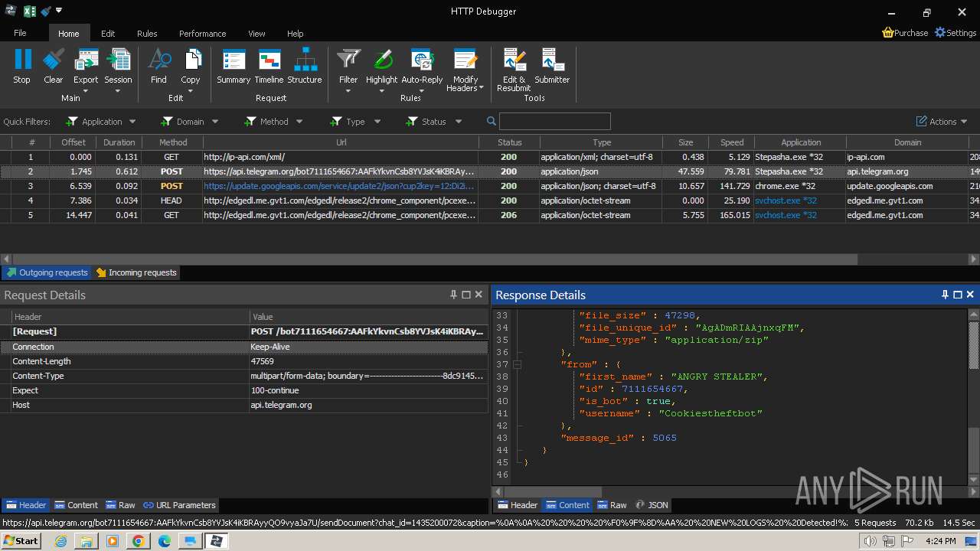This screenshot has width=980, height=551.
Task: Select the Content-Length header row
Action: point(243,361)
